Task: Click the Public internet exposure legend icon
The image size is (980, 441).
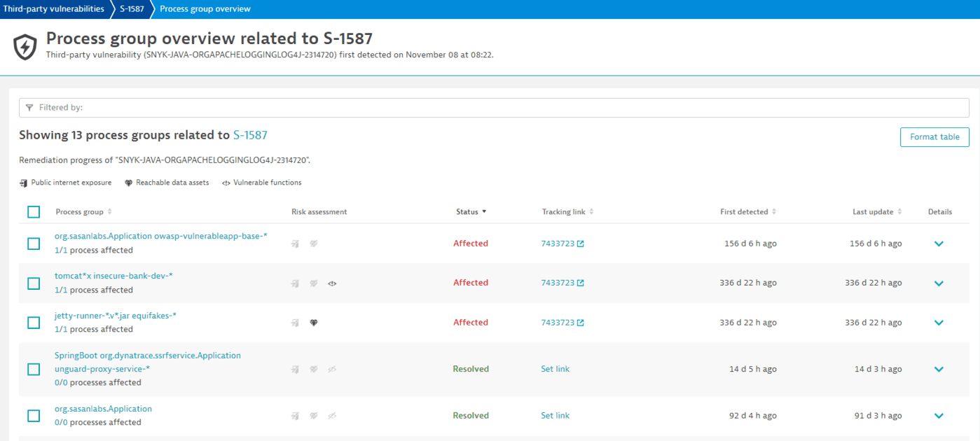Action: click(22, 182)
